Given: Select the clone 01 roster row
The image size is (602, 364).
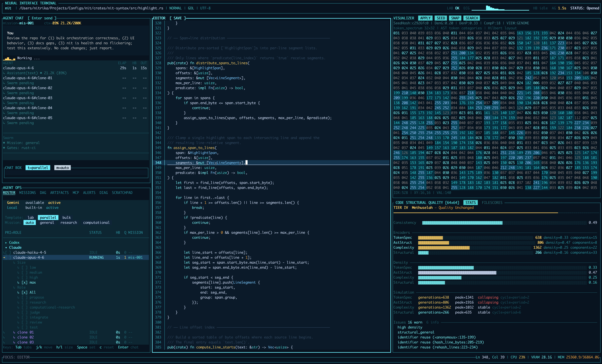Looking at the screenshot, I should [76, 332].
